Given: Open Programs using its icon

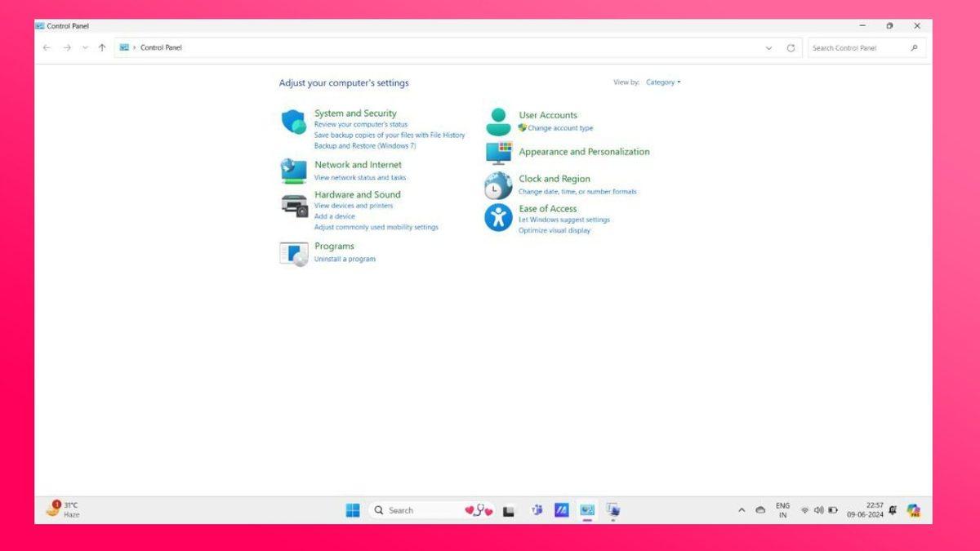Looking at the screenshot, I should (x=294, y=251).
